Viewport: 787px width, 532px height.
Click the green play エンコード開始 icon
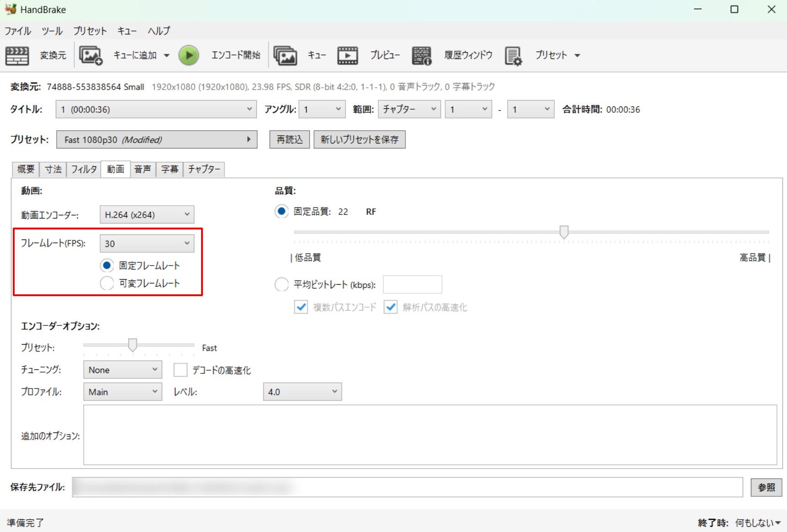[x=189, y=55]
